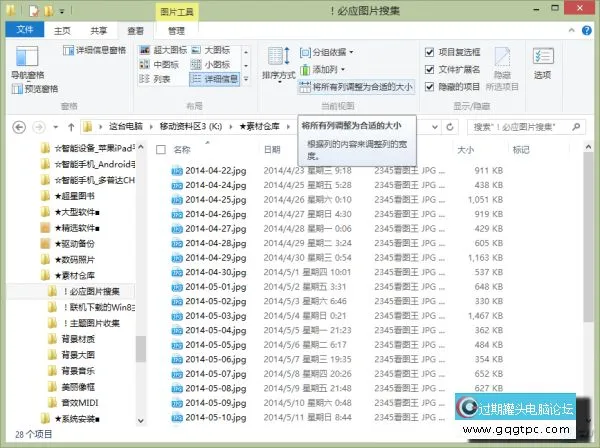600x448 pixels.
Task: Toggle the 预览窗格 preview pane
Action: (35, 89)
